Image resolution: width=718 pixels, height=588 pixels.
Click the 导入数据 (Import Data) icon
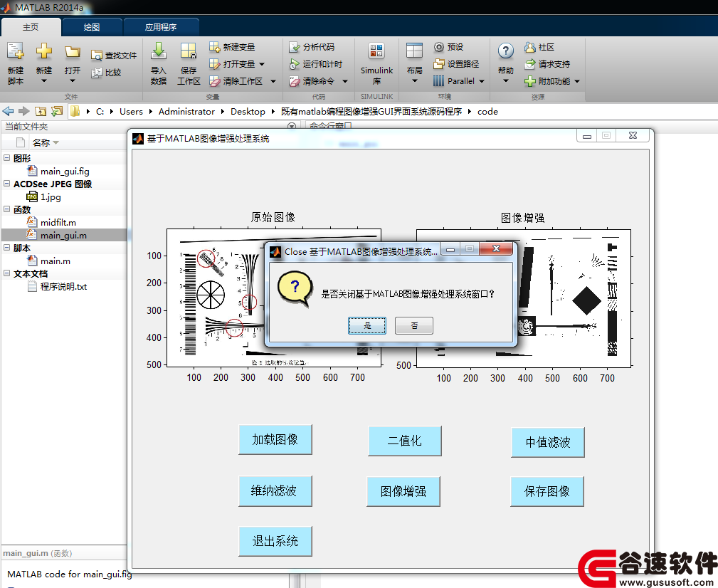click(x=159, y=51)
